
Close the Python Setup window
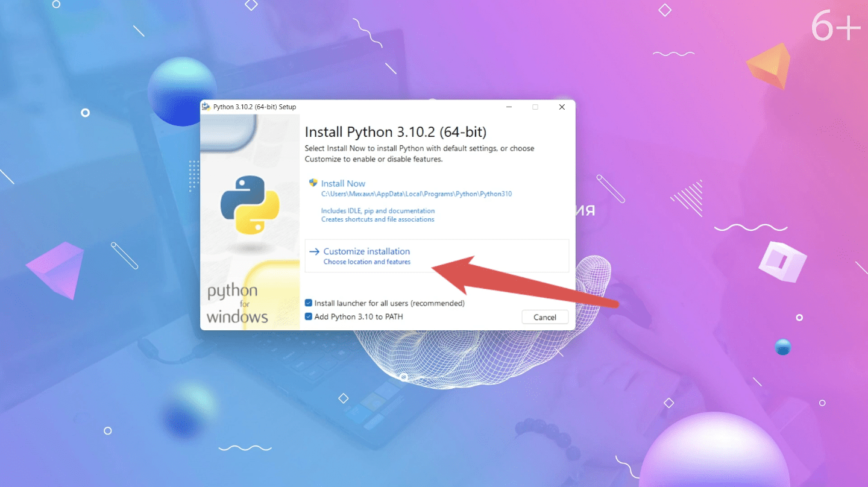pyautogui.click(x=562, y=107)
